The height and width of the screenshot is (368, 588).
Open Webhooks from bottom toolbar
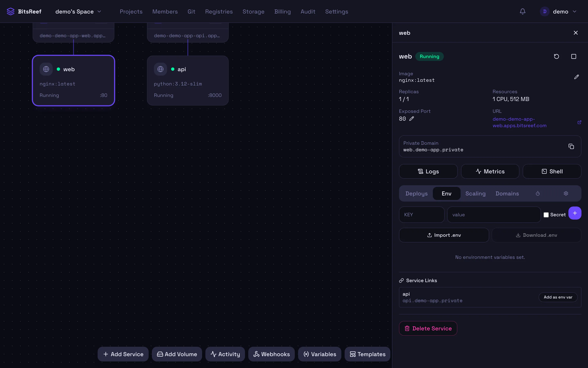[x=271, y=354]
